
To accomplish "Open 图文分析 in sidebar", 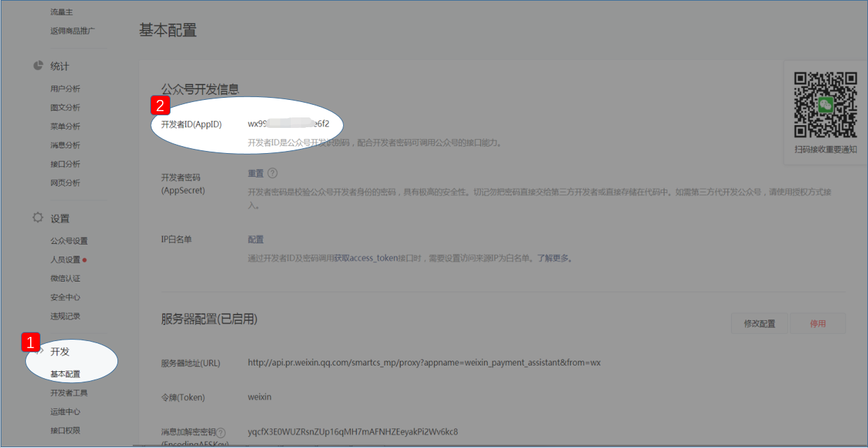I will point(65,108).
